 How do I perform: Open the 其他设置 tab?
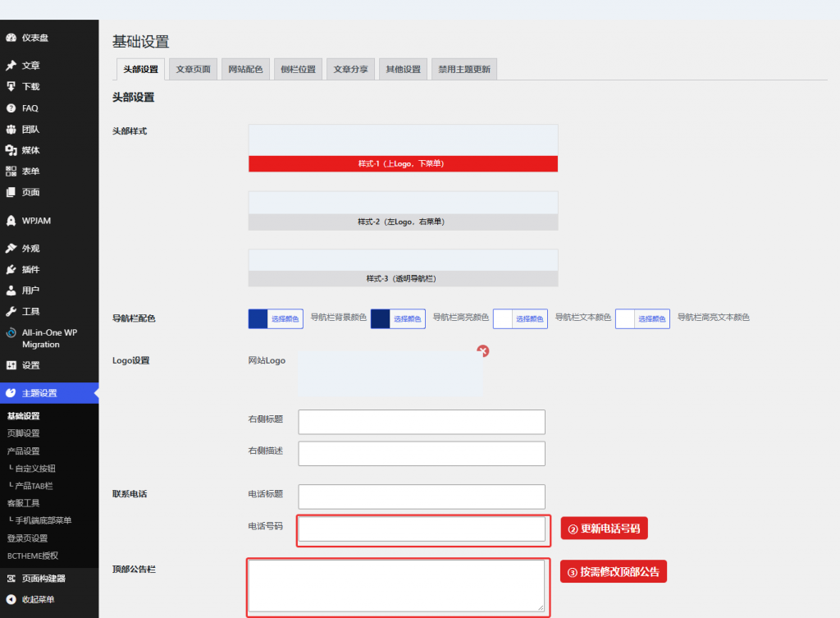[x=403, y=69]
